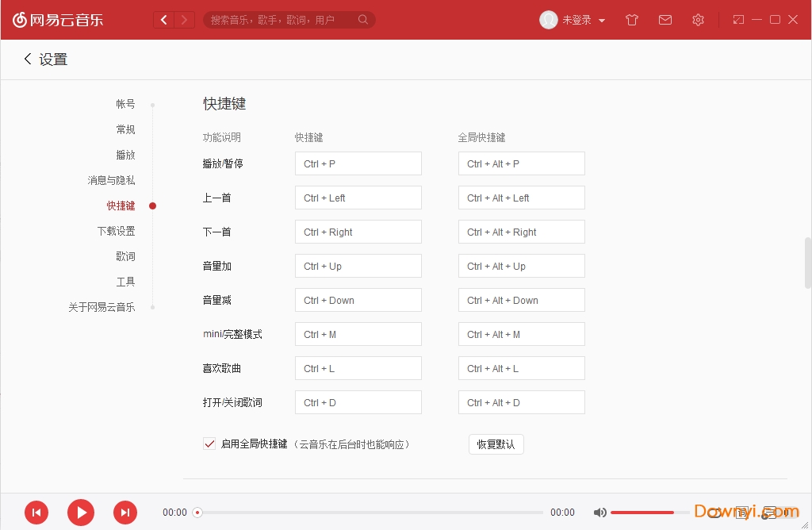This screenshot has height=530, width=812.
Task: Click the T-shirt skin theme icon
Action: coord(632,20)
